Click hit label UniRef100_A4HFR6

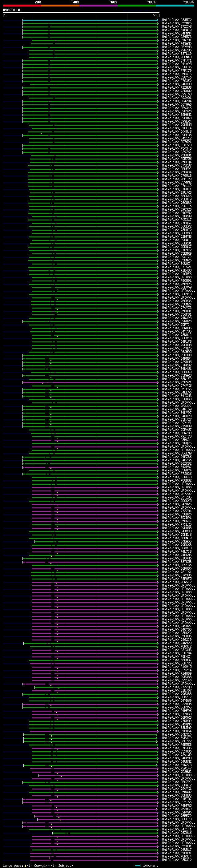pos(176,711)
